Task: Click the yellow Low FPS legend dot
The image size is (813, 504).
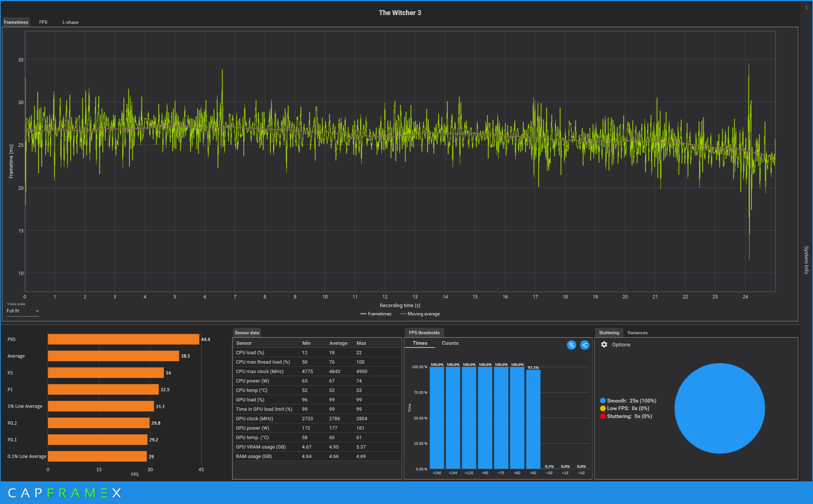Action: [602, 408]
